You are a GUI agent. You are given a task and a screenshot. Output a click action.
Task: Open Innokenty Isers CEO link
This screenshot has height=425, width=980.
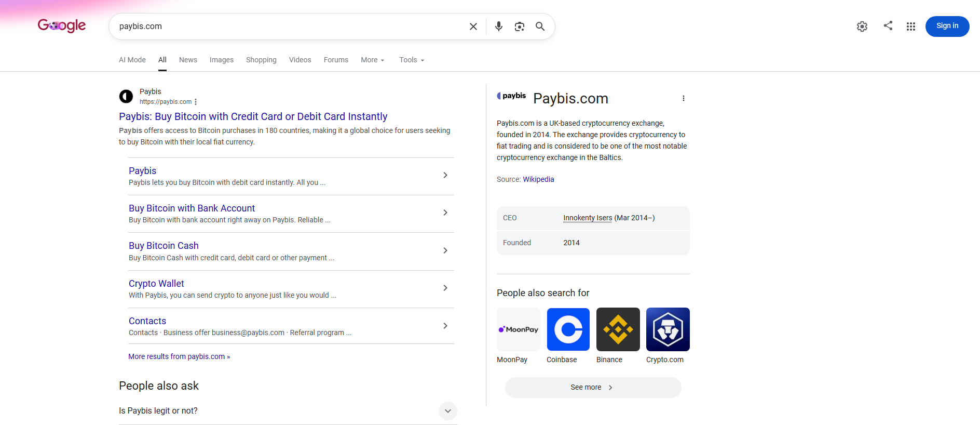588,218
